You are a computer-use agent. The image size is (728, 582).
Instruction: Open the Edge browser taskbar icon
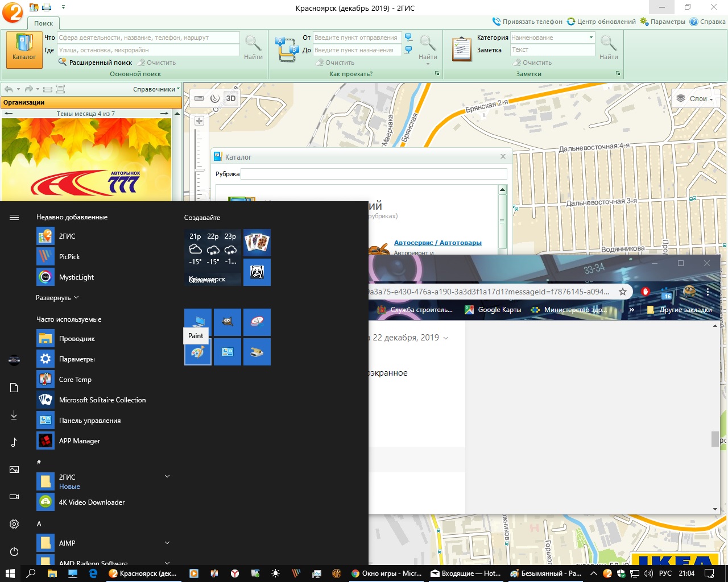pos(93,573)
